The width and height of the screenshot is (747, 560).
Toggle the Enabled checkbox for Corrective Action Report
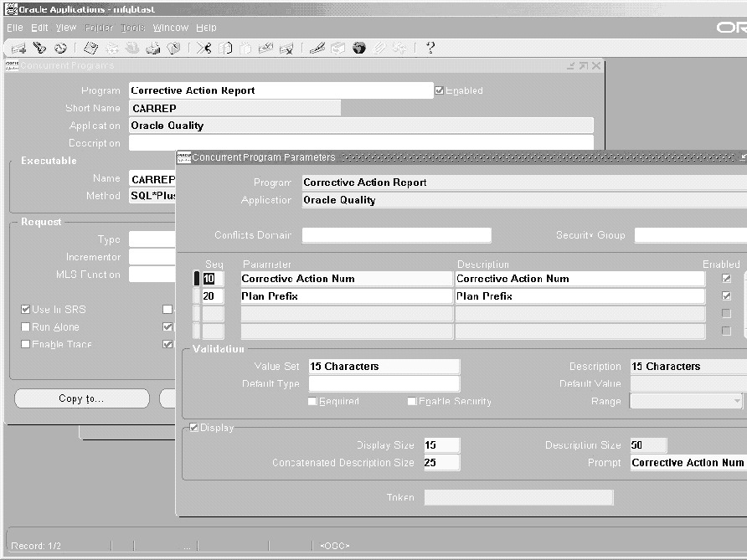pyautogui.click(x=440, y=90)
